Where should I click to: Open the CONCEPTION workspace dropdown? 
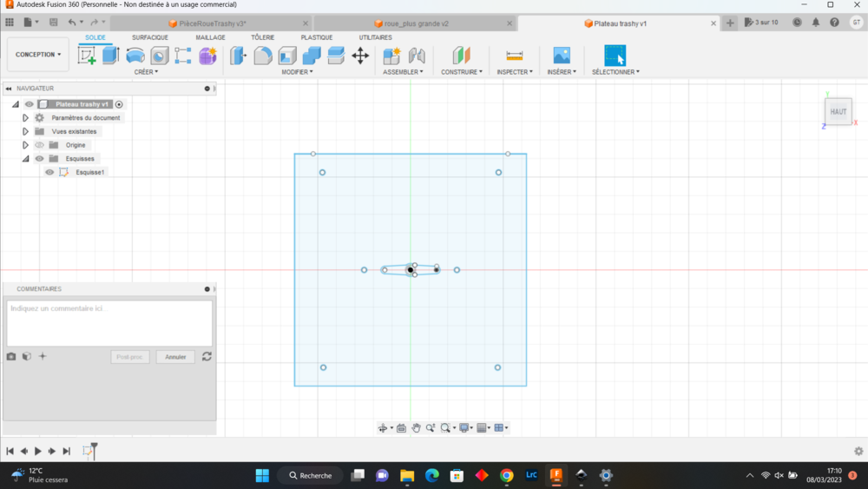[38, 55]
